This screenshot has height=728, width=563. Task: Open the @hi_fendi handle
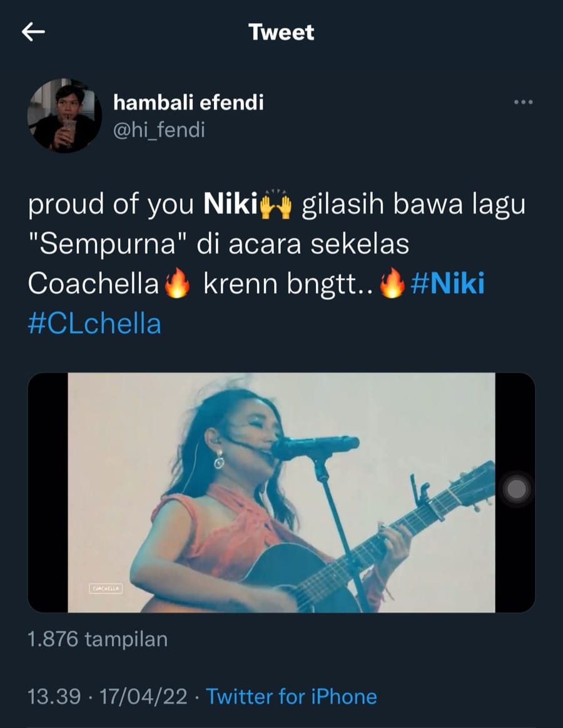pyautogui.click(x=159, y=130)
